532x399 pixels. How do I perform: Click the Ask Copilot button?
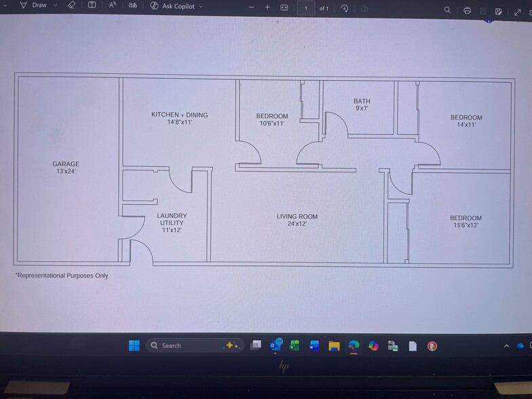tap(172, 6)
